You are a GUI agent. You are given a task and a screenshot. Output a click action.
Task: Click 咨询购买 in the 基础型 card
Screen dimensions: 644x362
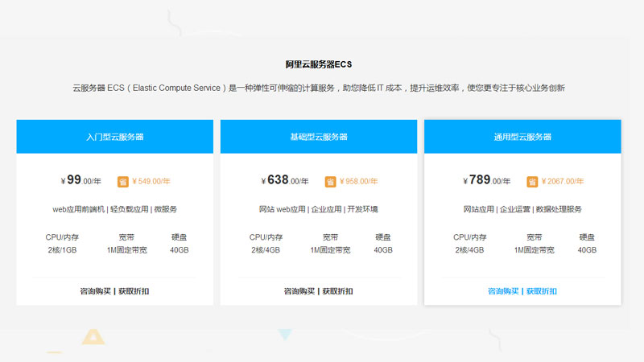click(299, 291)
